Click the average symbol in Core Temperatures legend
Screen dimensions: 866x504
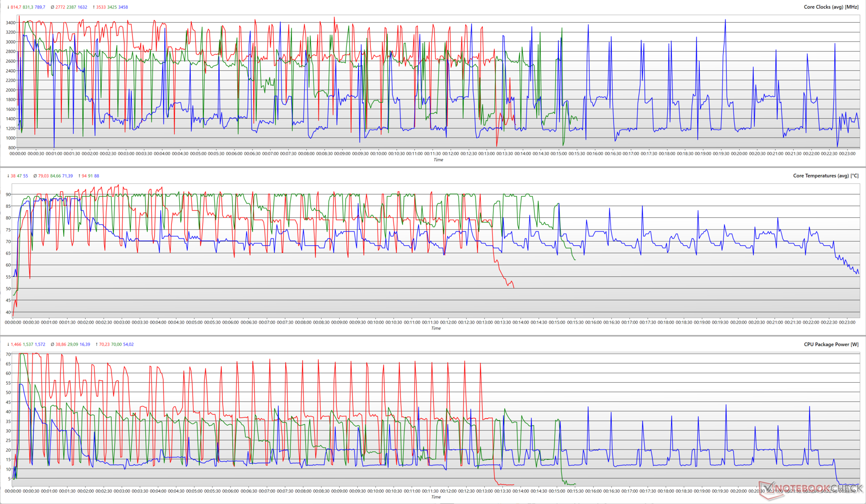pyautogui.click(x=35, y=176)
